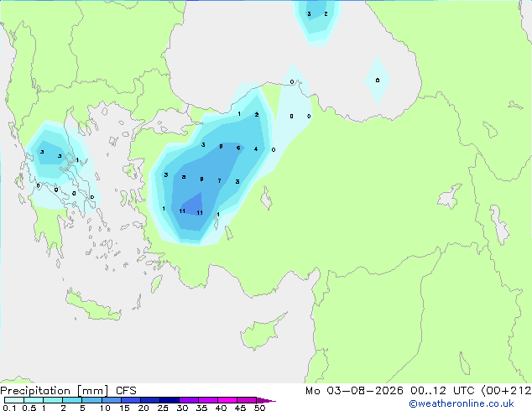
Task: Click the legend label '10'
Action: pos(105,408)
